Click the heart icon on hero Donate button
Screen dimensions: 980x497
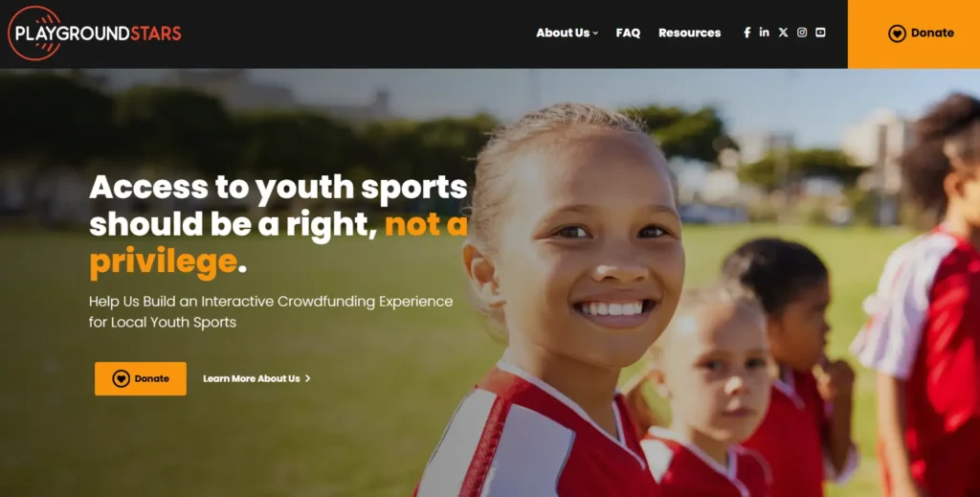tap(121, 378)
